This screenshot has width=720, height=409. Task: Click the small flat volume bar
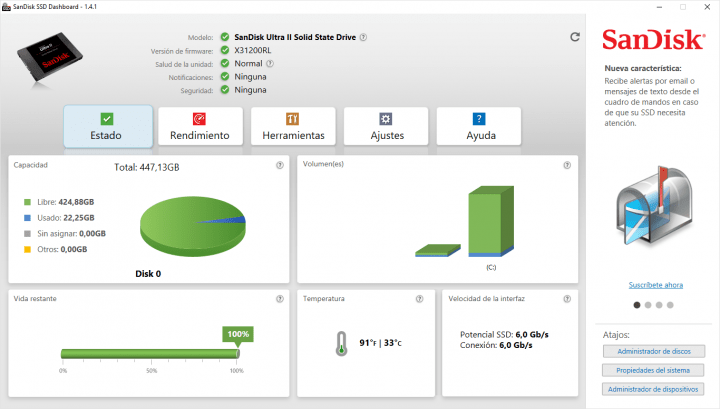[x=438, y=250]
